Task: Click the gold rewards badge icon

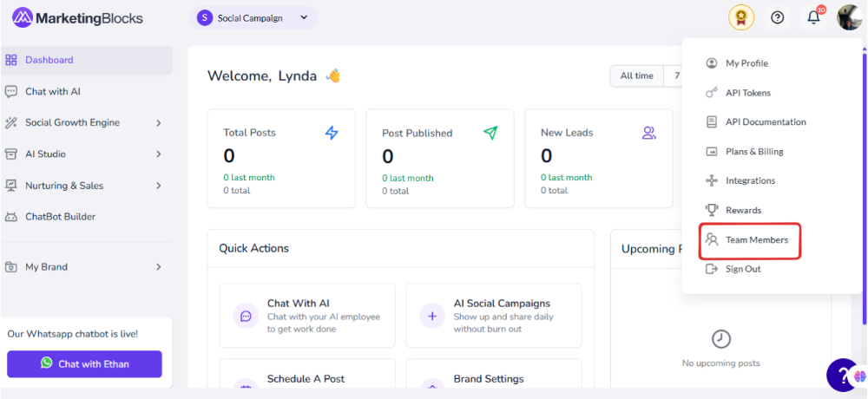Action: click(741, 17)
